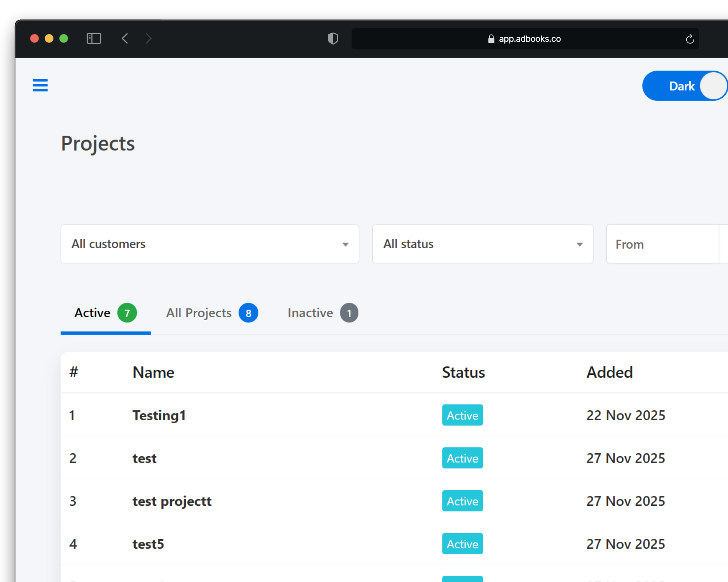Open the Testing1 project

(159, 415)
